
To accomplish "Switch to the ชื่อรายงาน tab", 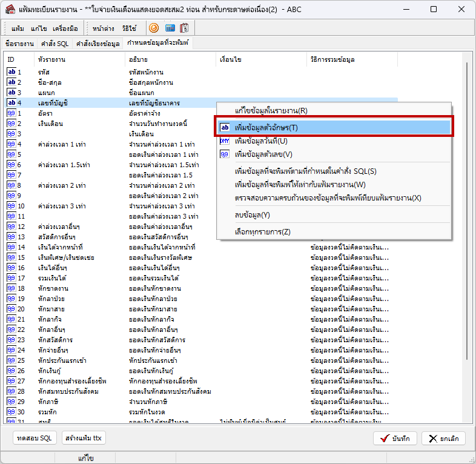I will point(19,44).
